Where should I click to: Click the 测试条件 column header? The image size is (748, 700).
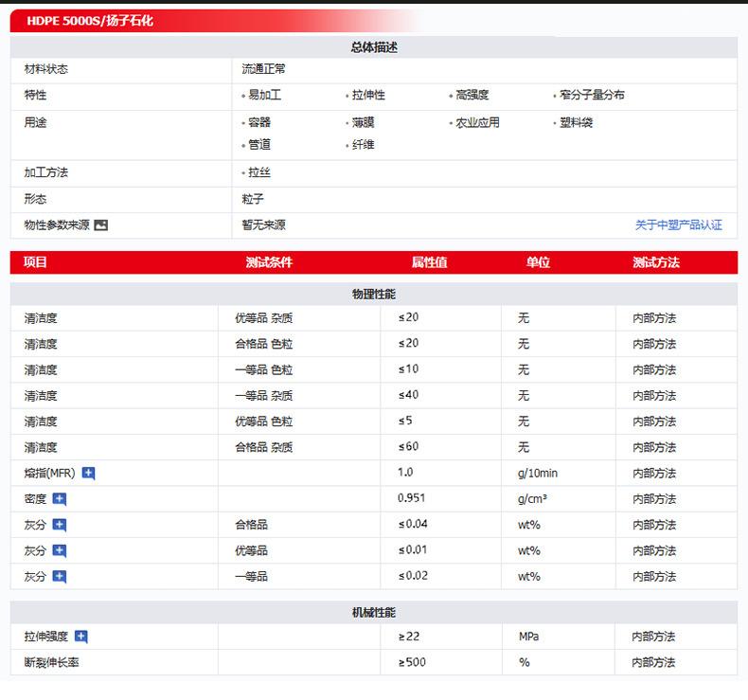(x=269, y=262)
